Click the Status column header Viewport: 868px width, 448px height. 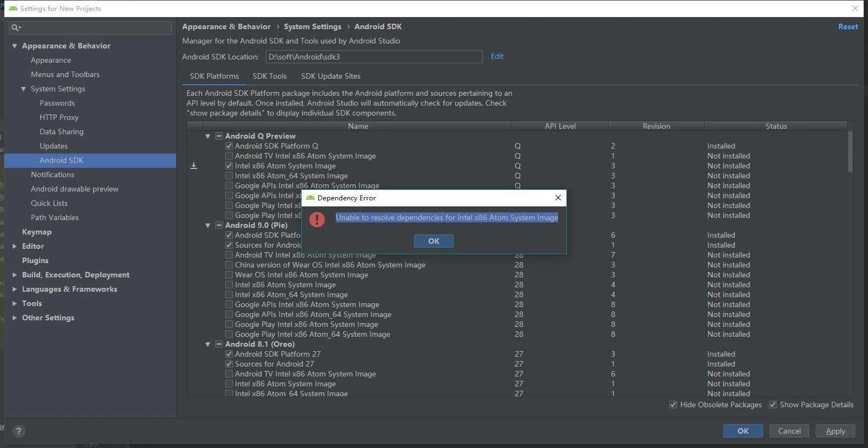776,126
